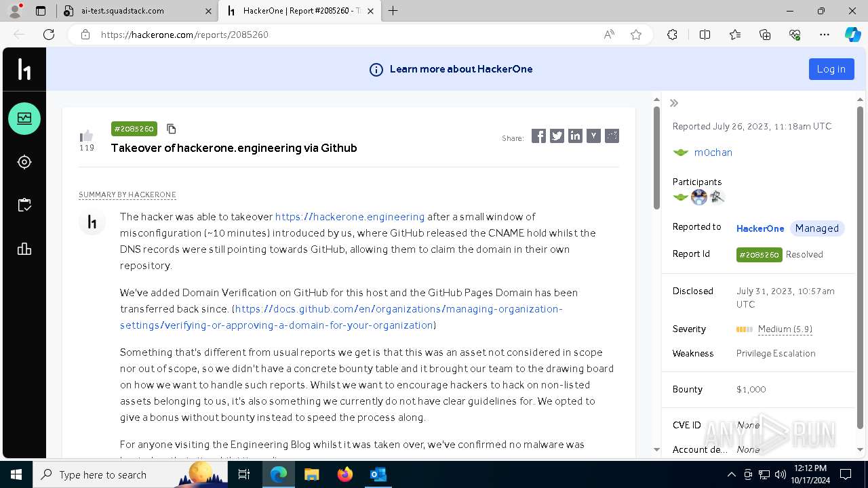
Task: Open Collections icon
Action: (765, 35)
